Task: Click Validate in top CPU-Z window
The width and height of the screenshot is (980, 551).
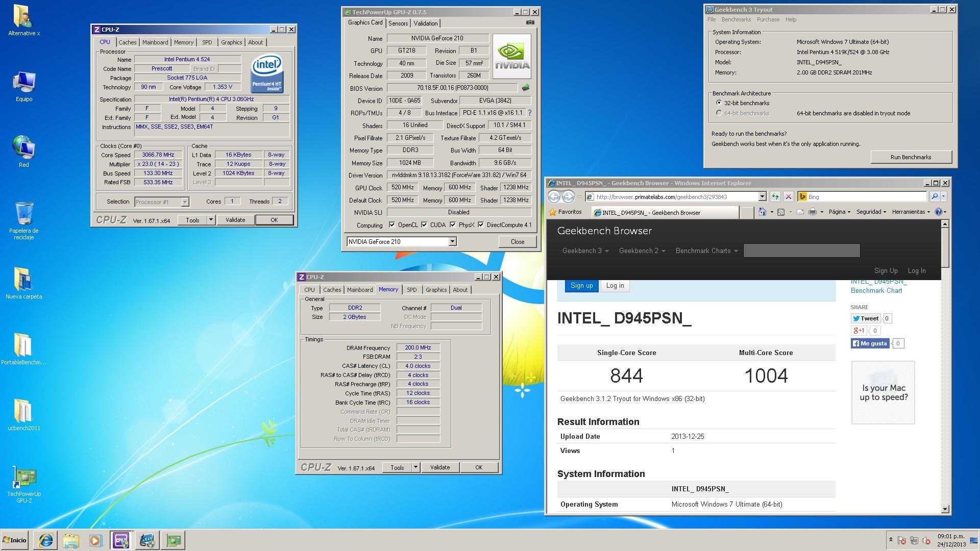Action: [x=235, y=220]
